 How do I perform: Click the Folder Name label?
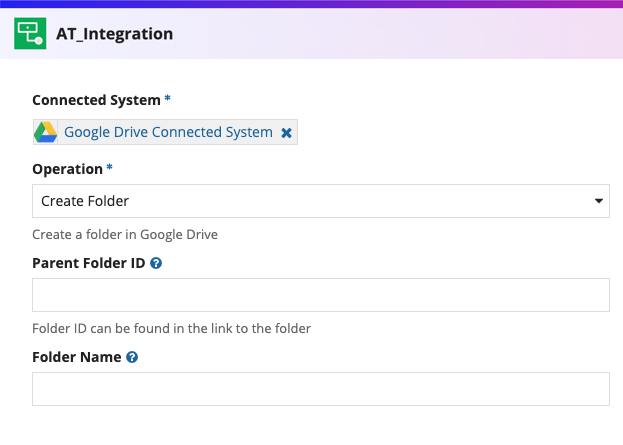point(77,357)
